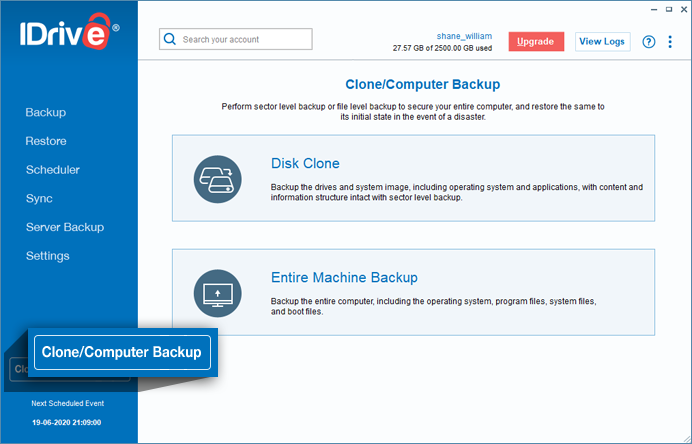
Task: Click the Disk Clone description text
Action: click(457, 192)
